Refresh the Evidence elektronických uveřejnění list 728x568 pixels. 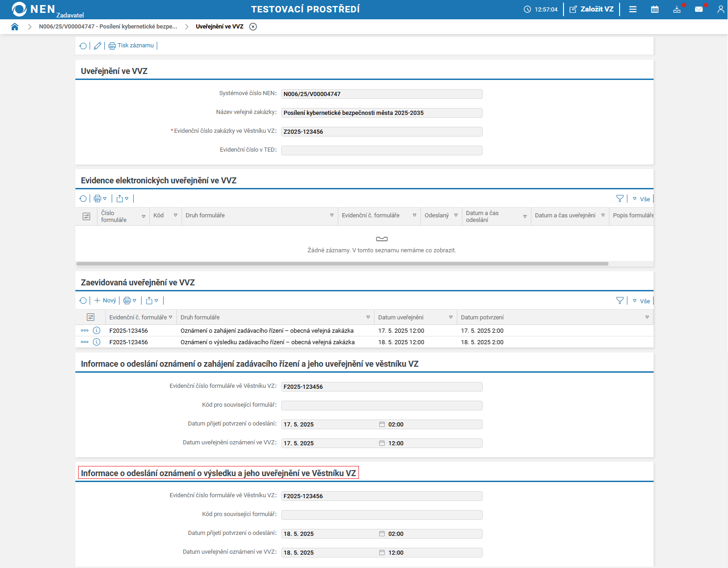point(83,199)
